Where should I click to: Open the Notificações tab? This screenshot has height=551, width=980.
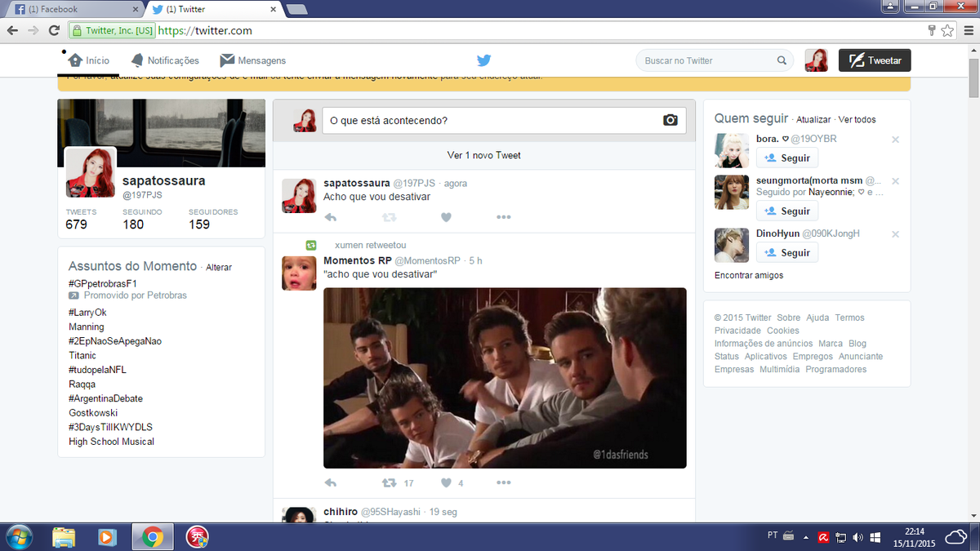(x=165, y=60)
